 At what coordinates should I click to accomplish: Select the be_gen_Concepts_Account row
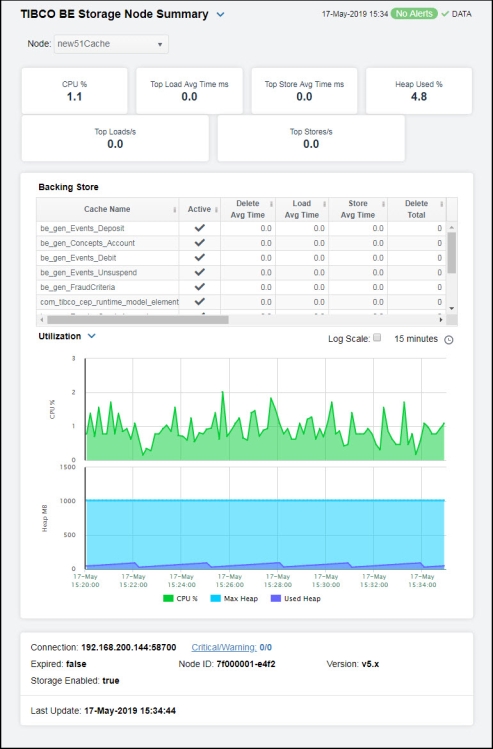pyautogui.click(x=241, y=243)
